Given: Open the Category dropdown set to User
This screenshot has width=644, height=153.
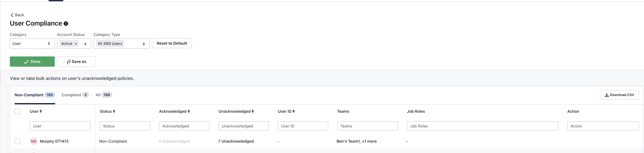Looking at the screenshot, I should pyautogui.click(x=32, y=44).
